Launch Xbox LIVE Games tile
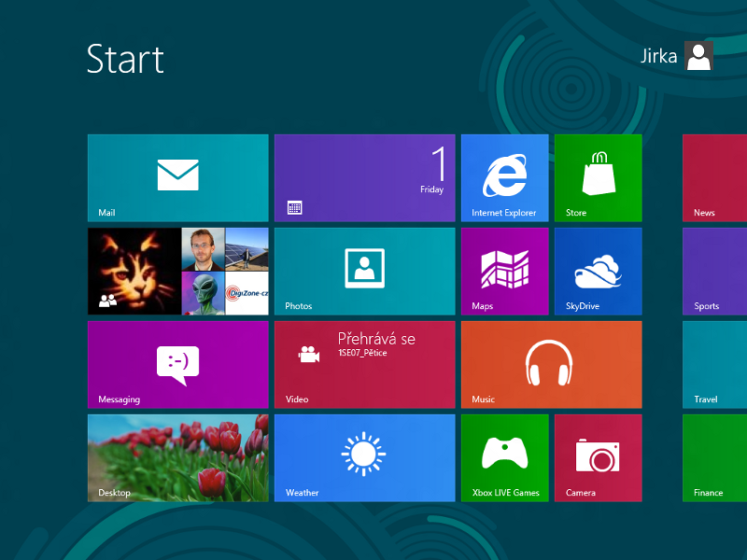The width and height of the screenshot is (747, 560). (504, 457)
